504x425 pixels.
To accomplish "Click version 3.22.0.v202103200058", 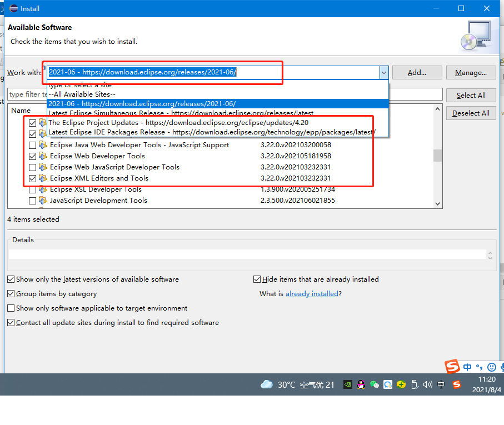I will (x=296, y=145).
